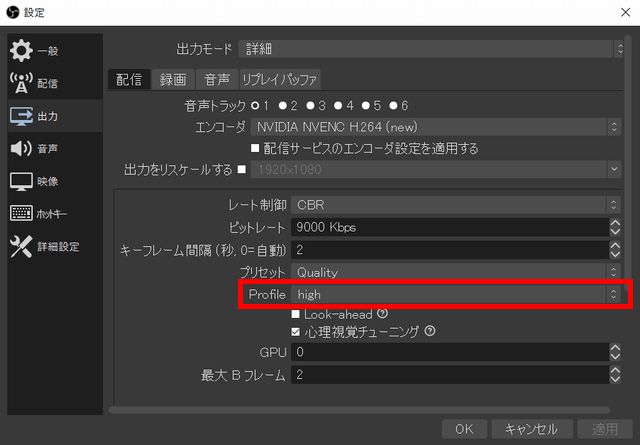The height and width of the screenshot is (445, 640).
Task: Select the 配信 broadcast antenna icon in sidebar
Action: 21,83
